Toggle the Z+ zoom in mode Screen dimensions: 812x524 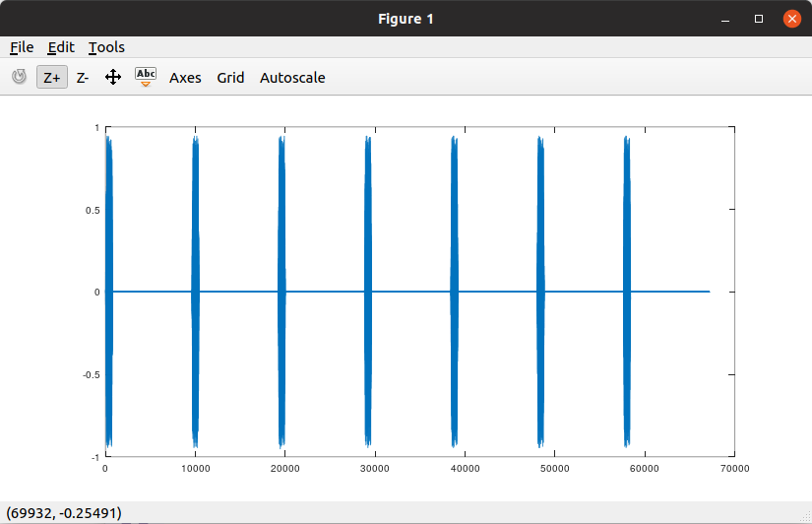click(52, 77)
